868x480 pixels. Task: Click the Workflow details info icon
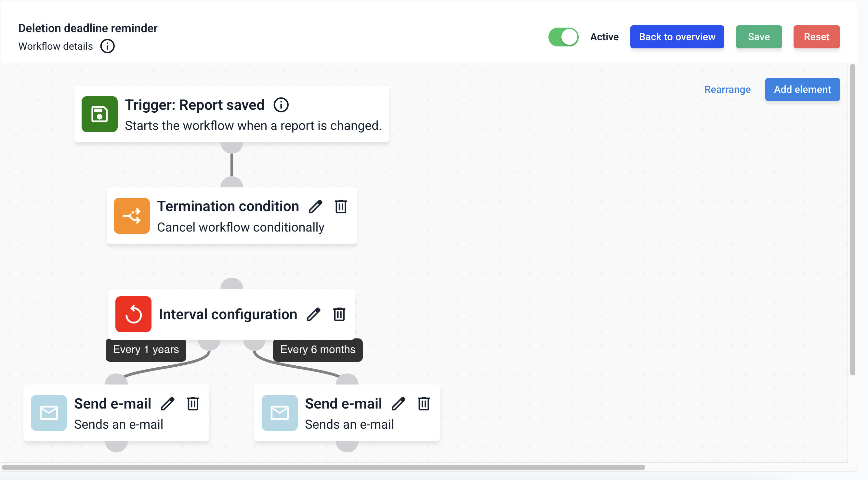pos(107,46)
